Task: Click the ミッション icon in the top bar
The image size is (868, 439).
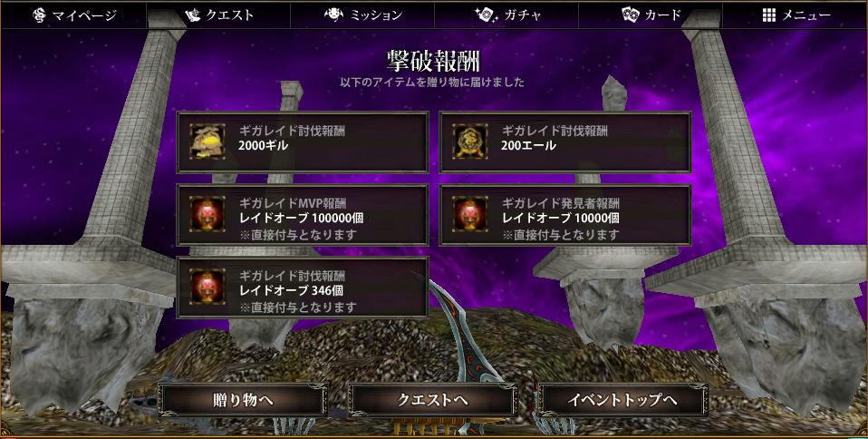Action: [x=333, y=15]
